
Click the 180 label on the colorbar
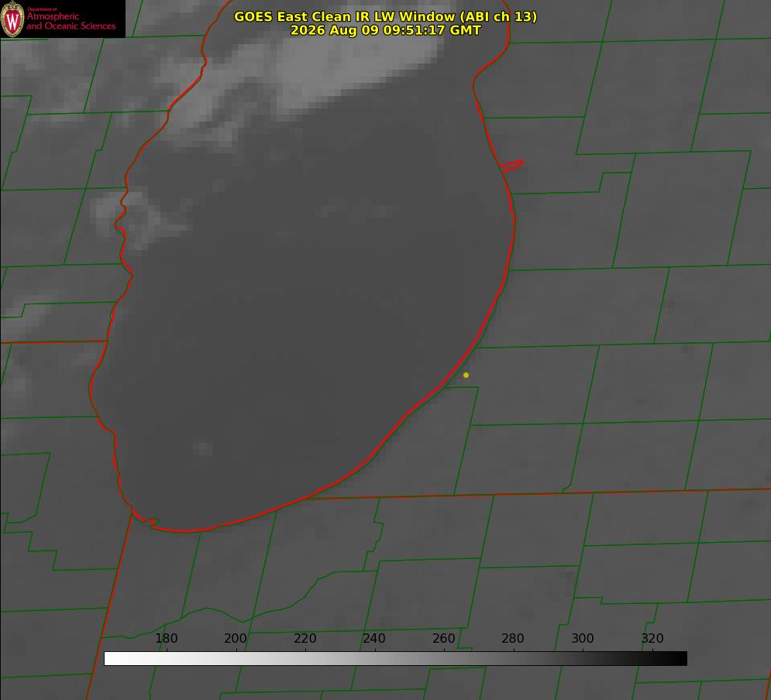166,638
